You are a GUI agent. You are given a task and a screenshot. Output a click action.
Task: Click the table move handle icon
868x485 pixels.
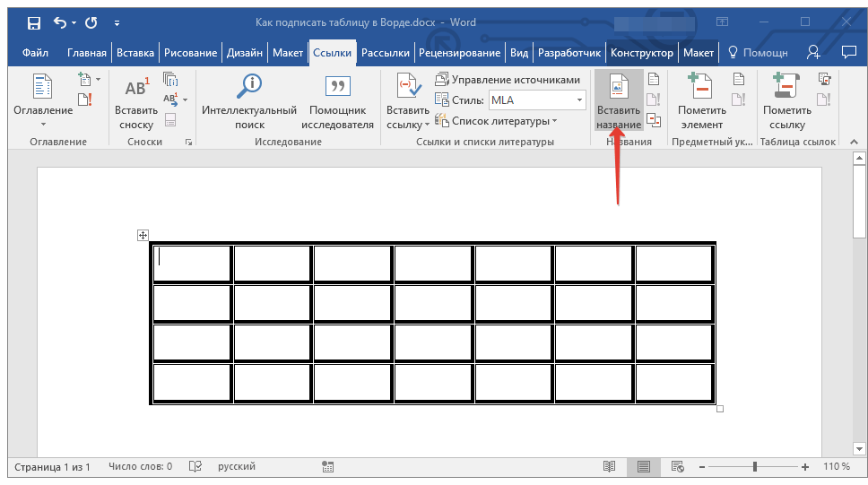142,235
